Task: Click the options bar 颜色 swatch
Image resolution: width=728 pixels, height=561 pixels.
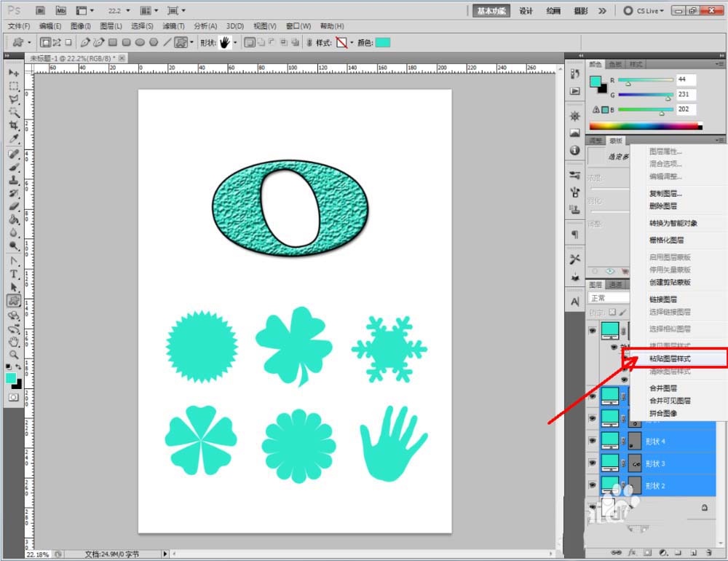Action: coord(382,43)
